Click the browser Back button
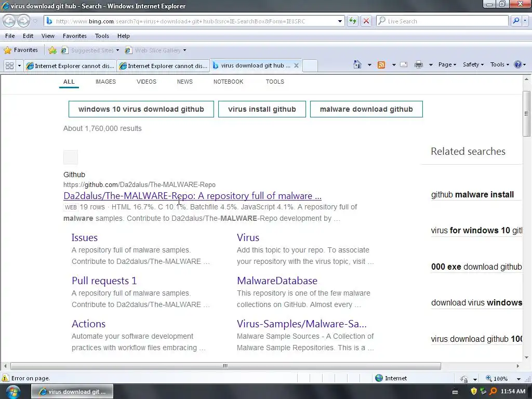Screen dimensions: 532x399 tap(9, 21)
